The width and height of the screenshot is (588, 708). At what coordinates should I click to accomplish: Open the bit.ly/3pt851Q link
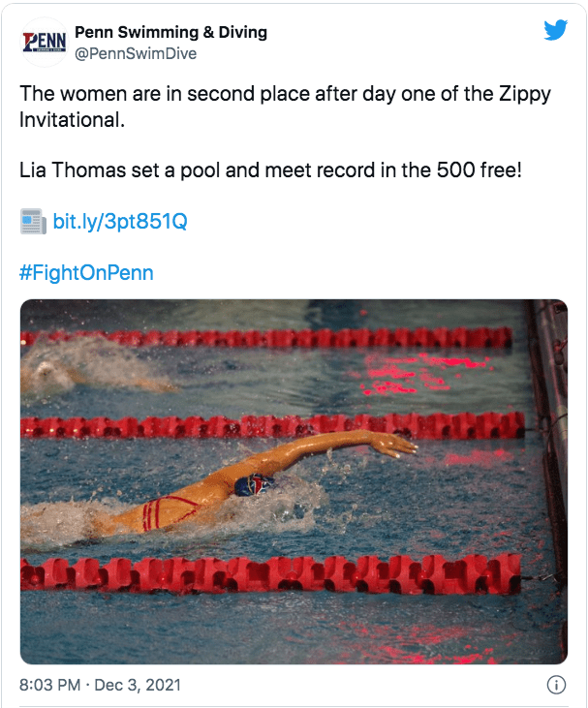[x=119, y=222]
